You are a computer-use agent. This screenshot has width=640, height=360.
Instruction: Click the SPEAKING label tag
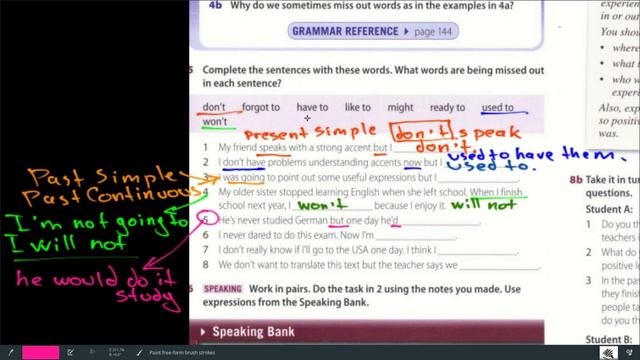tap(222, 289)
